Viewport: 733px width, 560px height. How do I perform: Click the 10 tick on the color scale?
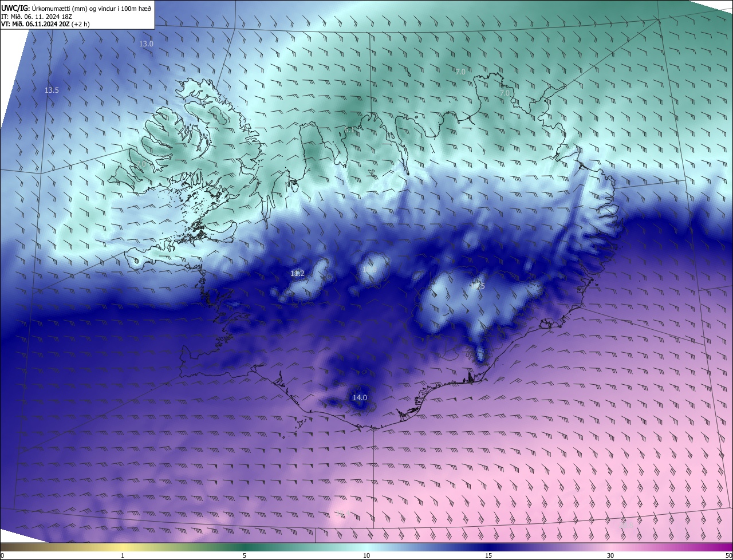coord(366,555)
